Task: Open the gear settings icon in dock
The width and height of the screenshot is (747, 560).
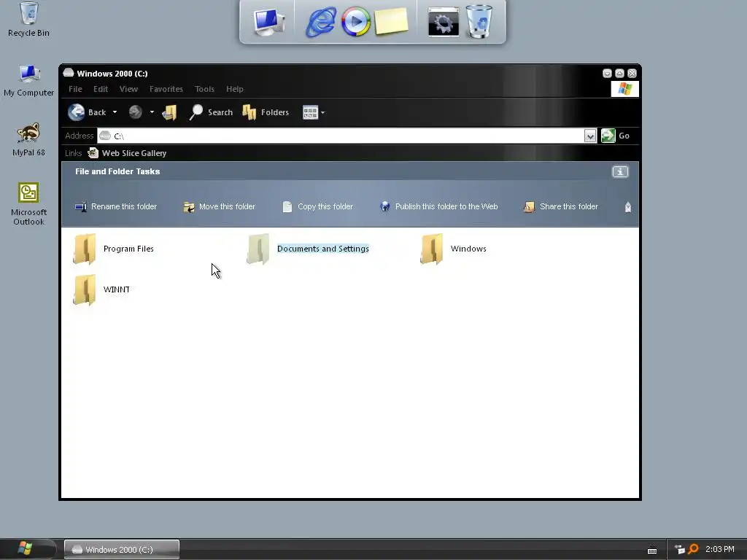Action: click(x=444, y=22)
